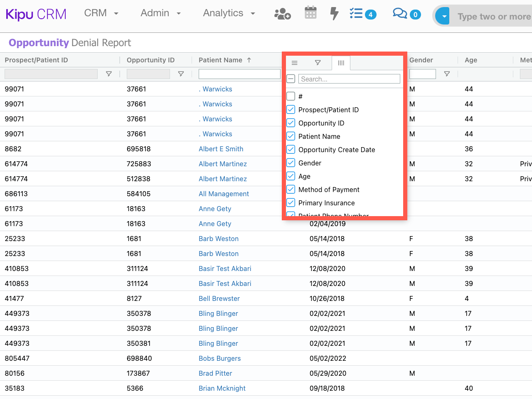
Task: Click the lightning bolt quick actions icon
Action: tap(334, 13)
